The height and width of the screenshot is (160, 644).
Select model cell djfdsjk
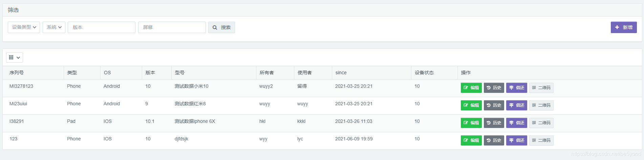click(x=181, y=139)
